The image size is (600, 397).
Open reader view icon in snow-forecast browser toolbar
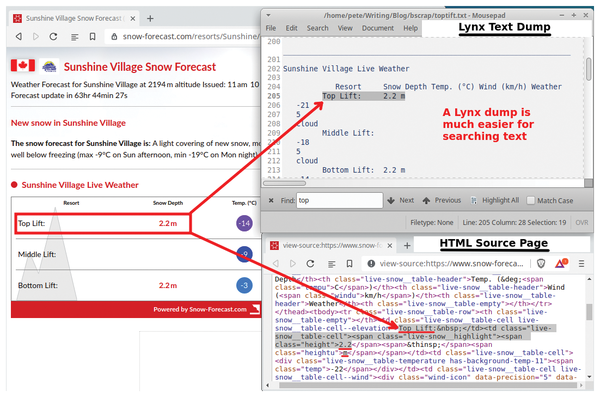[75, 37]
